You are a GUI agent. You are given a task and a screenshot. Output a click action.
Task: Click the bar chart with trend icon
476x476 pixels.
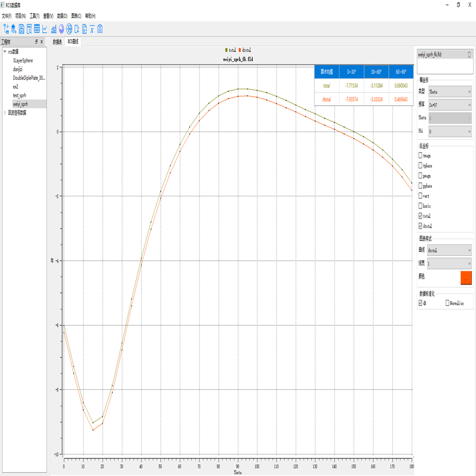[x=54, y=29]
